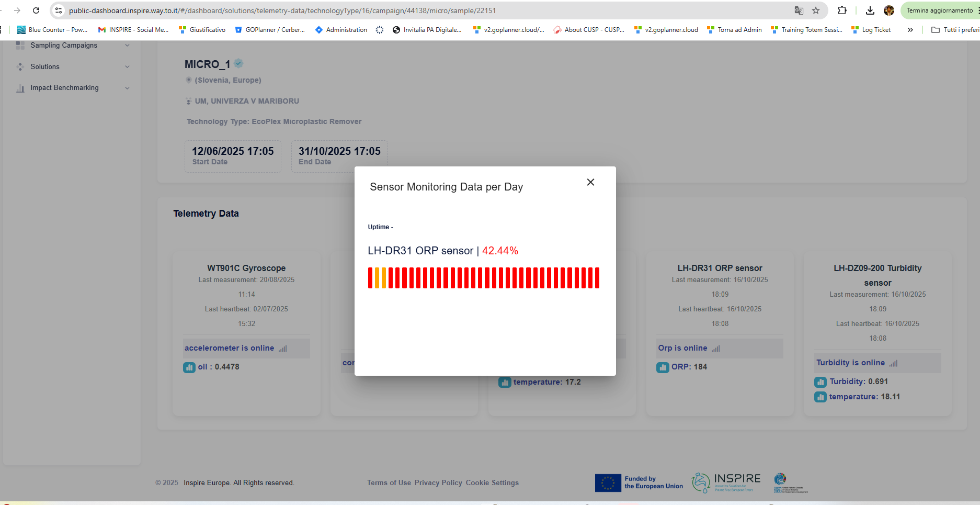Open the Tutti i preferiti bookmarks folder
The height and width of the screenshot is (505, 980).
coord(955,30)
